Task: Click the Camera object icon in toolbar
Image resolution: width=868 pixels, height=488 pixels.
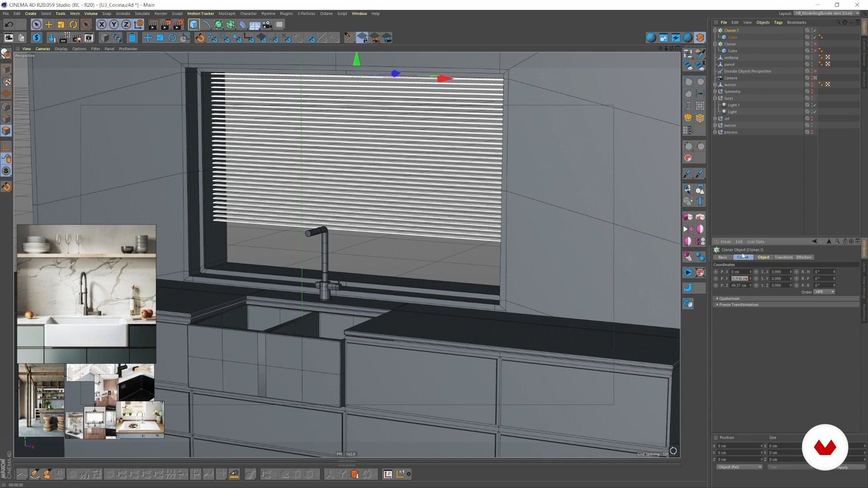Action: pyautogui.click(x=267, y=24)
